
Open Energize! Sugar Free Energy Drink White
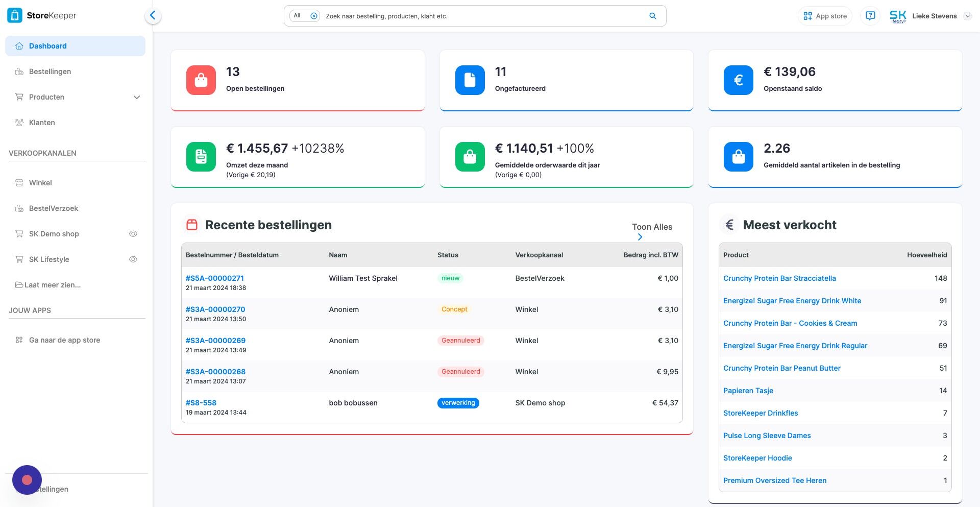pyautogui.click(x=792, y=301)
